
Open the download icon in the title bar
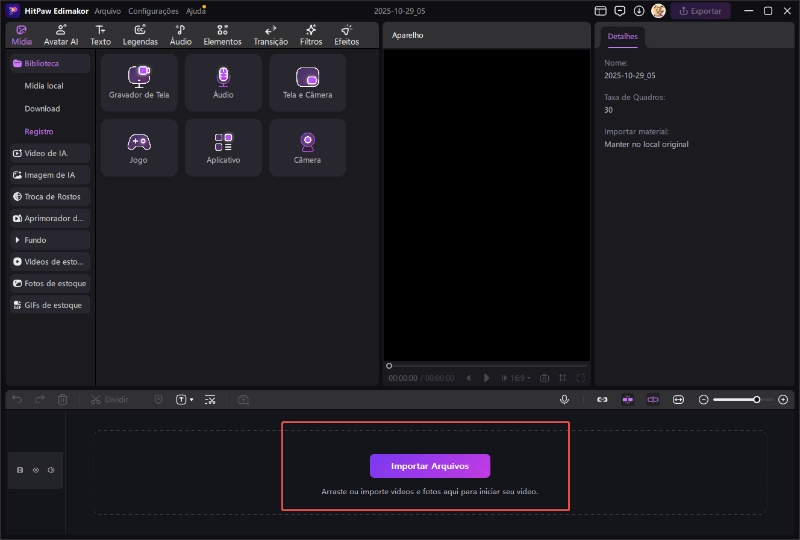[639, 11]
